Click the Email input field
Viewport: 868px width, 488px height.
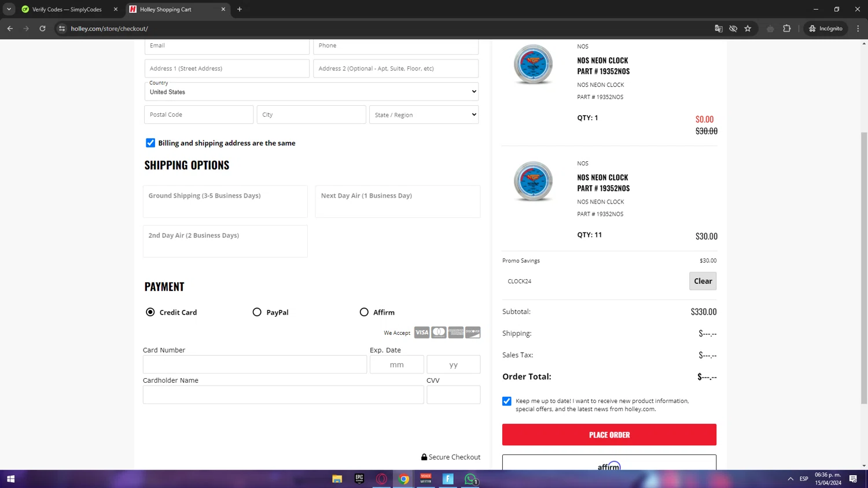coord(227,46)
